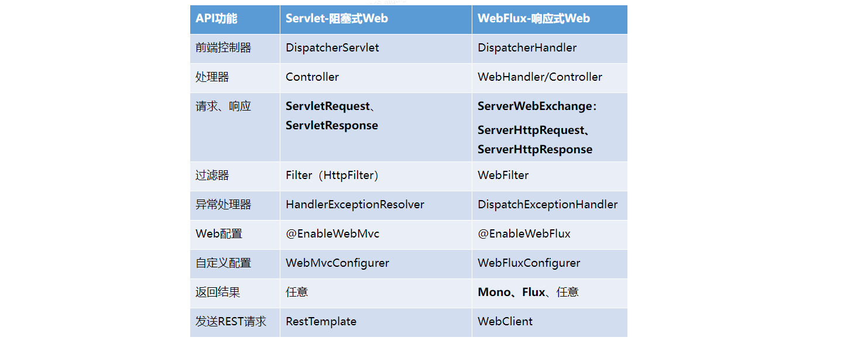Select ServletRequest text in table
The image size is (868, 344).
click(328, 106)
